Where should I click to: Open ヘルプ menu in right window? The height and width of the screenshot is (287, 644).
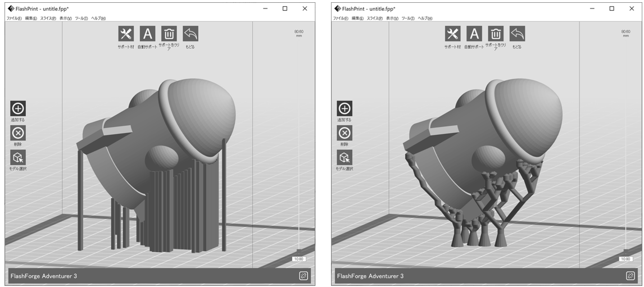pos(425,19)
